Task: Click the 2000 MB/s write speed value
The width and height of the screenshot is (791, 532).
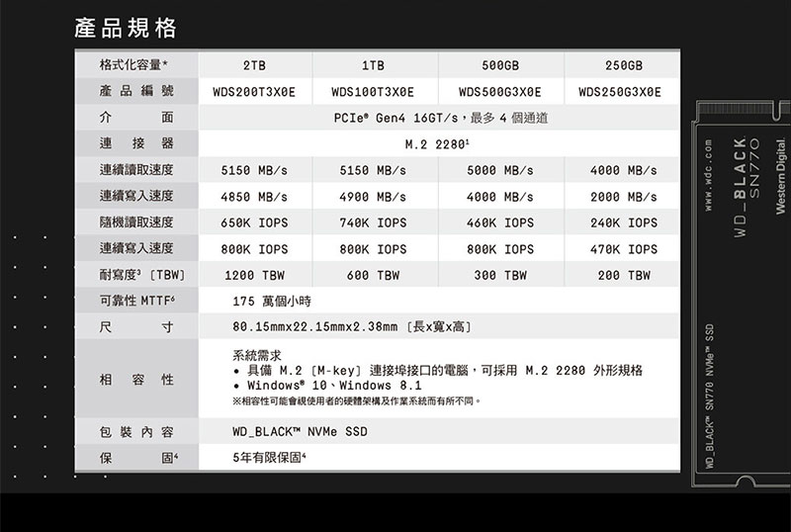Action: pos(624,197)
